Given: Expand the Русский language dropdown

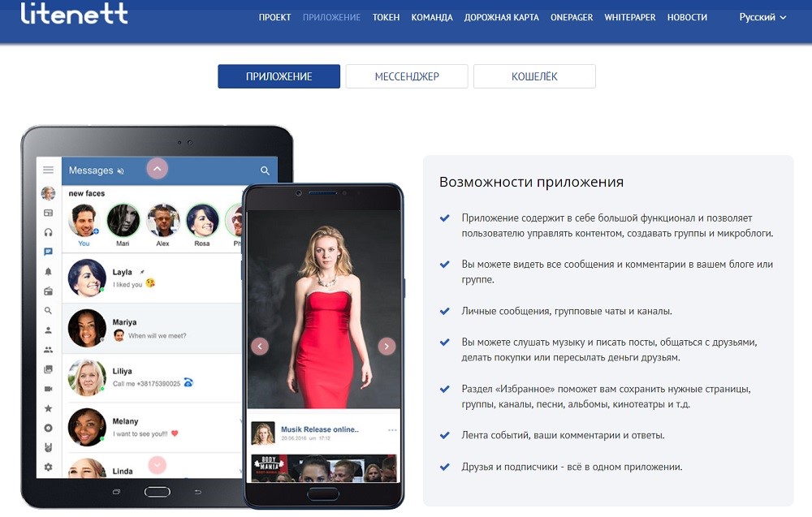Looking at the screenshot, I should click(x=762, y=17).
